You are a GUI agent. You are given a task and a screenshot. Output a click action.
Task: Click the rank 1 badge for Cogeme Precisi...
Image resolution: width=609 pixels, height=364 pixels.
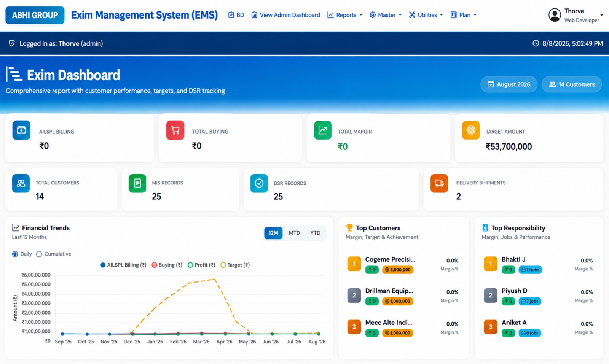point(354,264)
